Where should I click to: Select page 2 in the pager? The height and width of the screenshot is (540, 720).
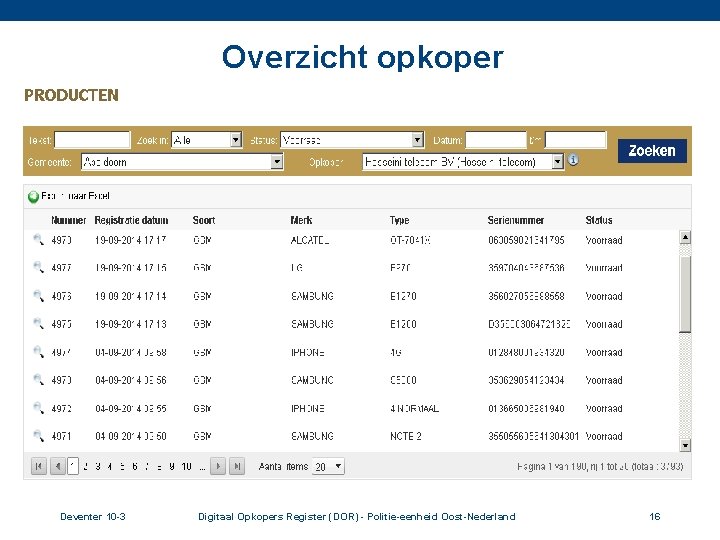[85, 467]
